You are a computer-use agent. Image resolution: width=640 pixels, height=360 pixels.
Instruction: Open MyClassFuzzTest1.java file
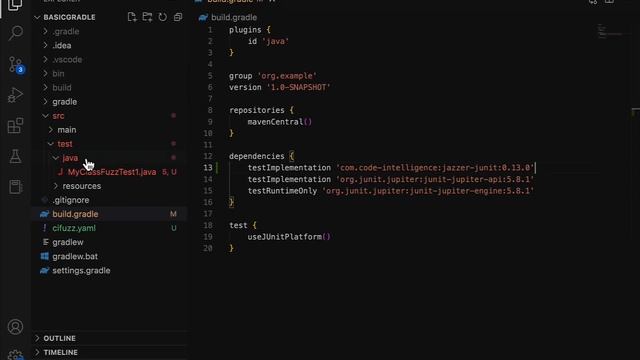pos(112,172)
